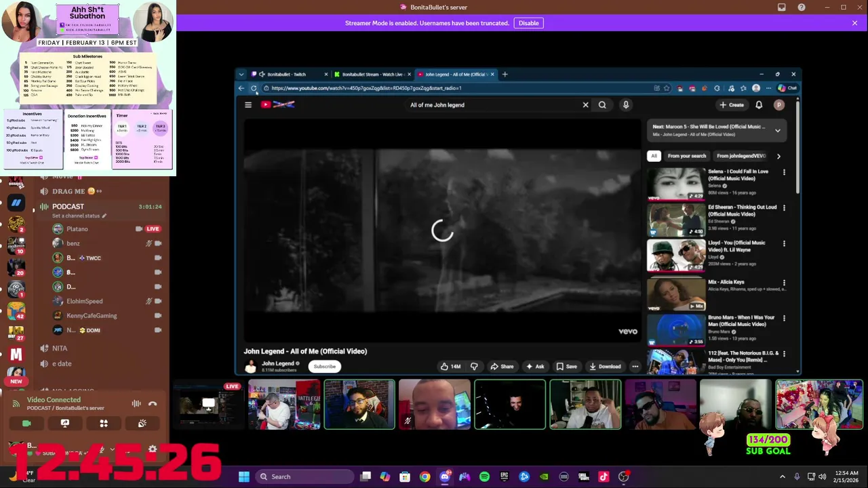Select the From your search chip
Image resolution: width=868 pixels, height=488 pixels.
tap(687, 157)
